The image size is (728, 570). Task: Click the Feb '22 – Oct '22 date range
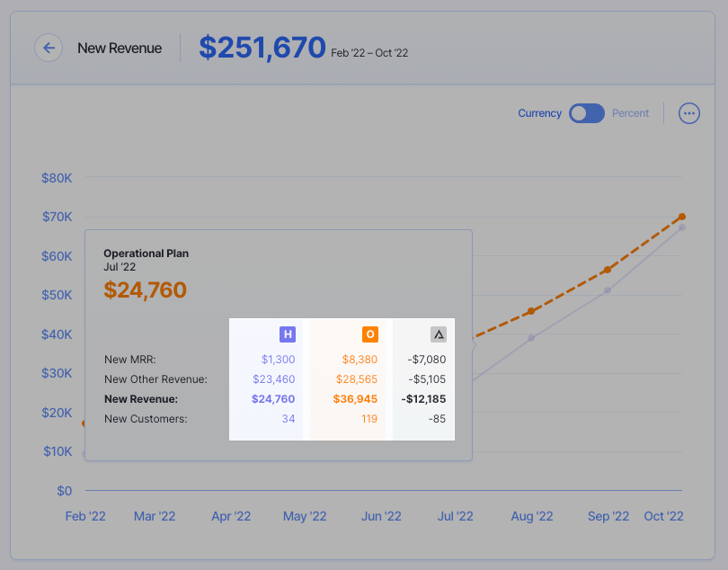pos(368,52)
